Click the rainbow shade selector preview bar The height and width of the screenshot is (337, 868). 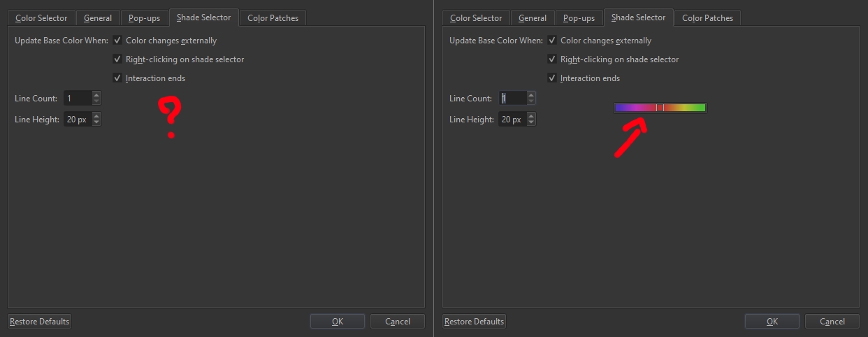pos(660,108)
